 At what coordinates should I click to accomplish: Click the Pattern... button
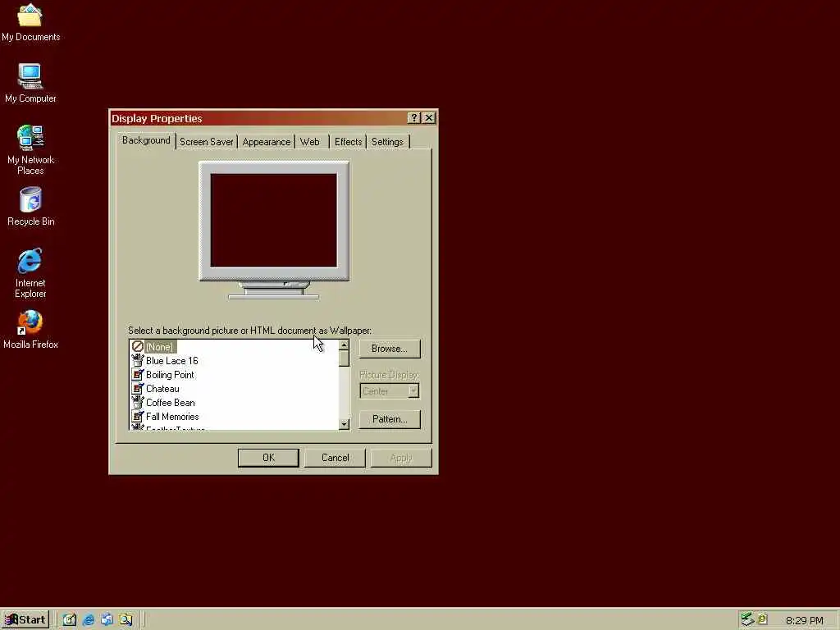pos(390,419)
